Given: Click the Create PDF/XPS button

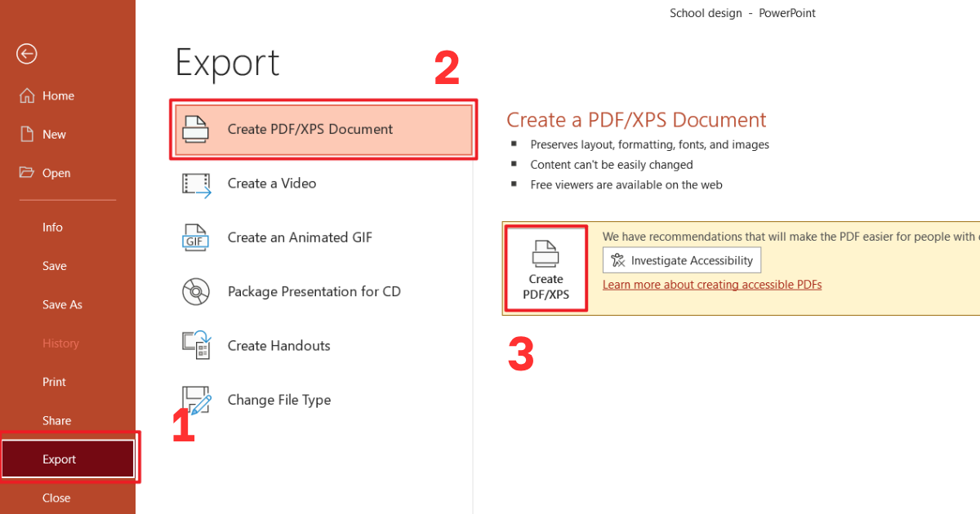Looking at the screenshot, I should 546,269.
